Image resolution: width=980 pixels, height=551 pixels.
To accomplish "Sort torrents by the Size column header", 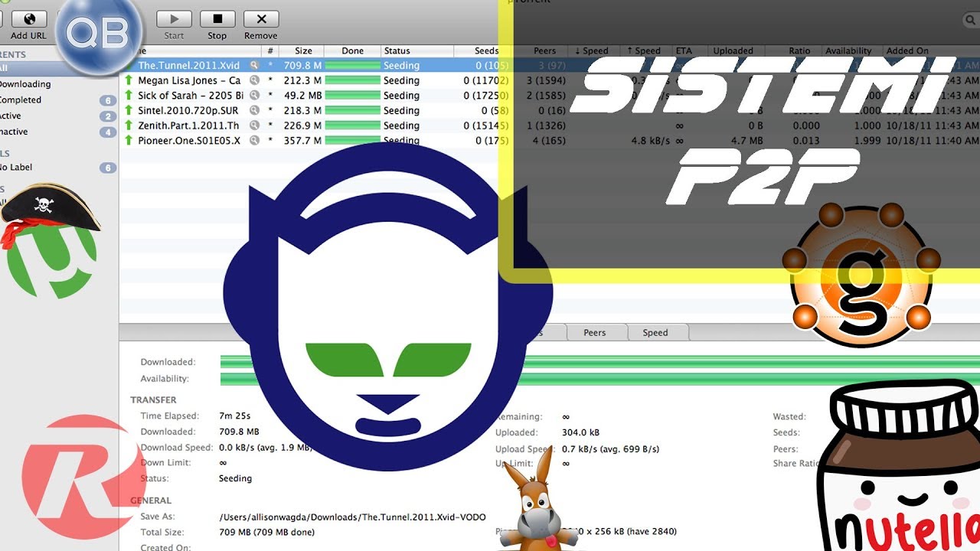I will (304, 51).
